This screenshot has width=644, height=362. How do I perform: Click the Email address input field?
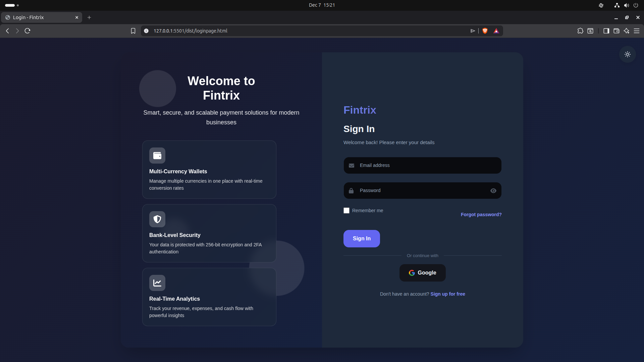click(422, 165)
